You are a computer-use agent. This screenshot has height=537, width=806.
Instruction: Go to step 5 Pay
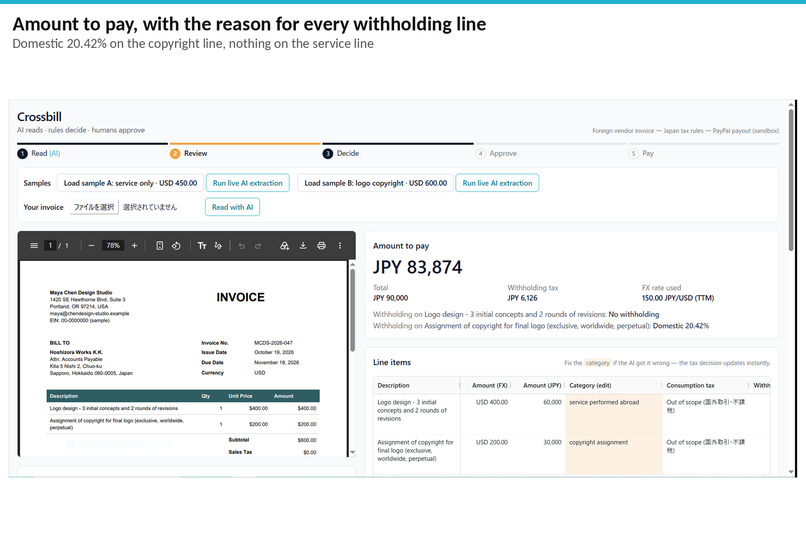641,153
